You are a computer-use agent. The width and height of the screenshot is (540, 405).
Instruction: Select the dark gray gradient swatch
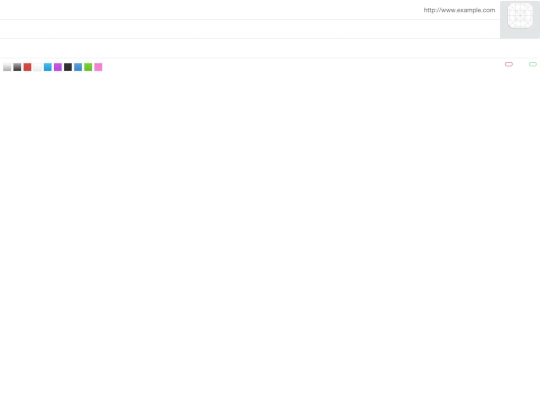click(x=17, y=67)
